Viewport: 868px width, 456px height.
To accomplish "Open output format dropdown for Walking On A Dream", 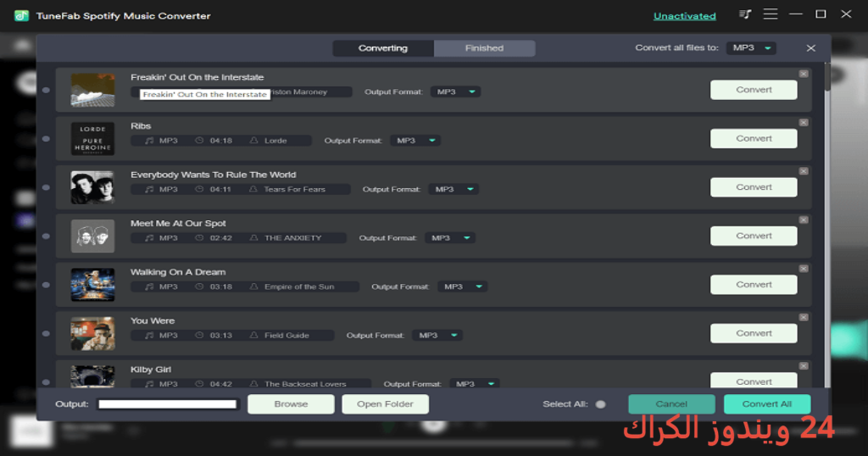I will click(463, 286).
